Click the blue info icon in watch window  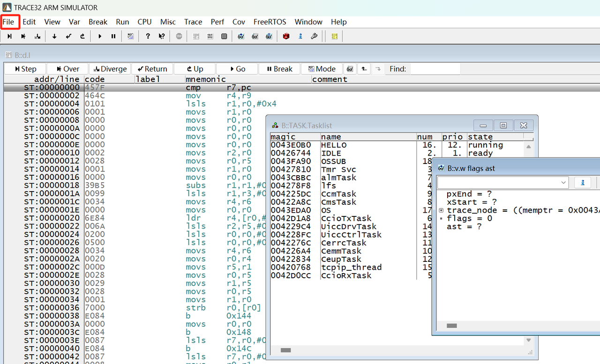tap(582, 182)
